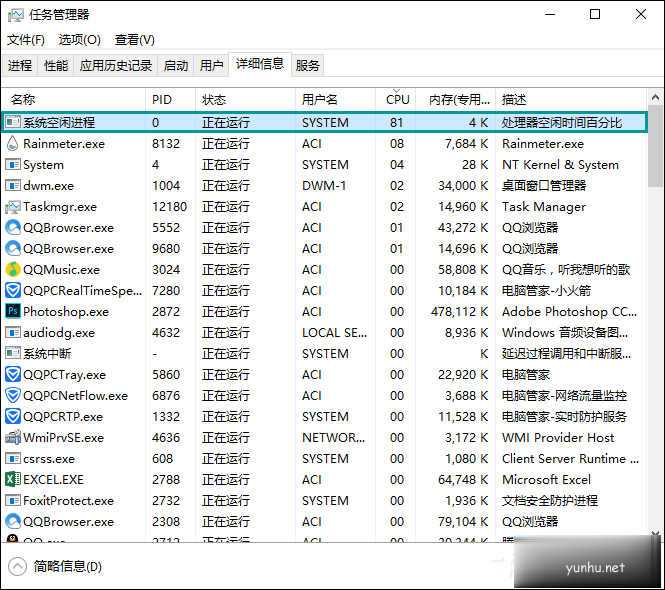Click user name NETWOR...
665x590 pixels.
[x=333, y=438]
